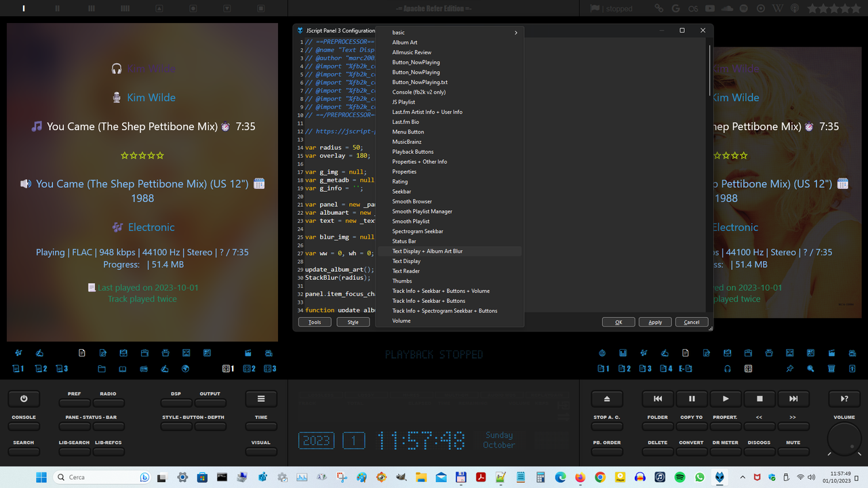
Task: Show hidden tray icons with the chevron
Action: (743, 476)
